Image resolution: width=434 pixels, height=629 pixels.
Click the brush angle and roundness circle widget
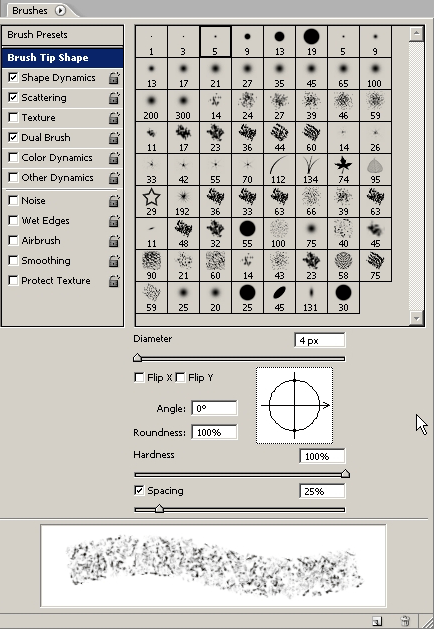(x=294, y=406)
